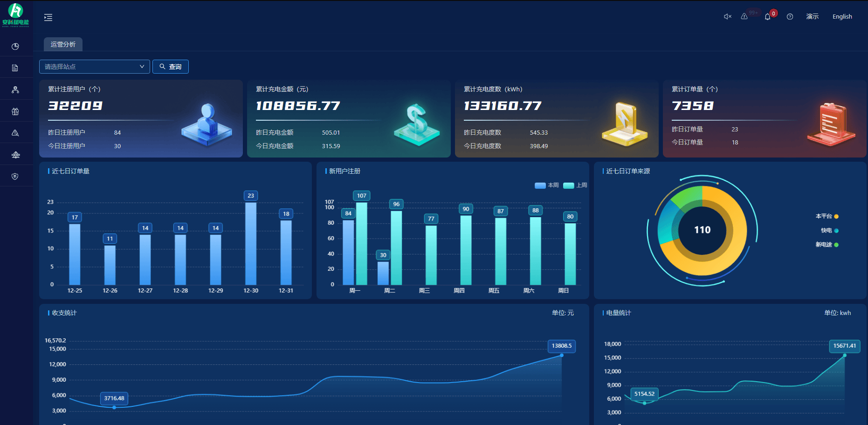Screen dimensions: 868x425
Task: Click the 5154.52 data point on the electricity chart
Action: [645, 403]
